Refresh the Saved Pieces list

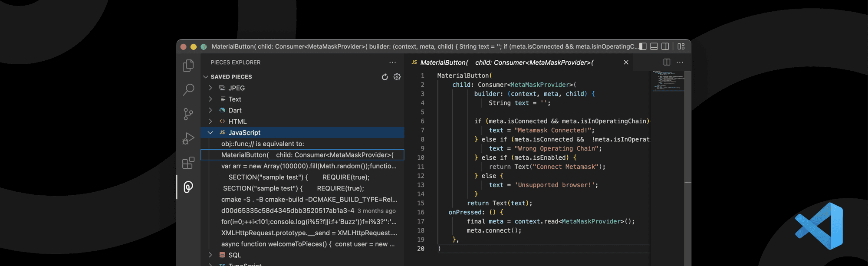click(x=385, y=77)
